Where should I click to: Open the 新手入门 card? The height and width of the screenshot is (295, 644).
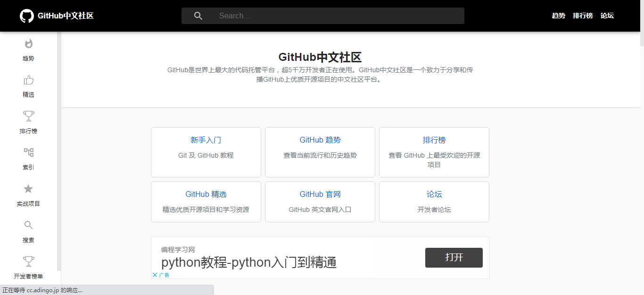206,152
